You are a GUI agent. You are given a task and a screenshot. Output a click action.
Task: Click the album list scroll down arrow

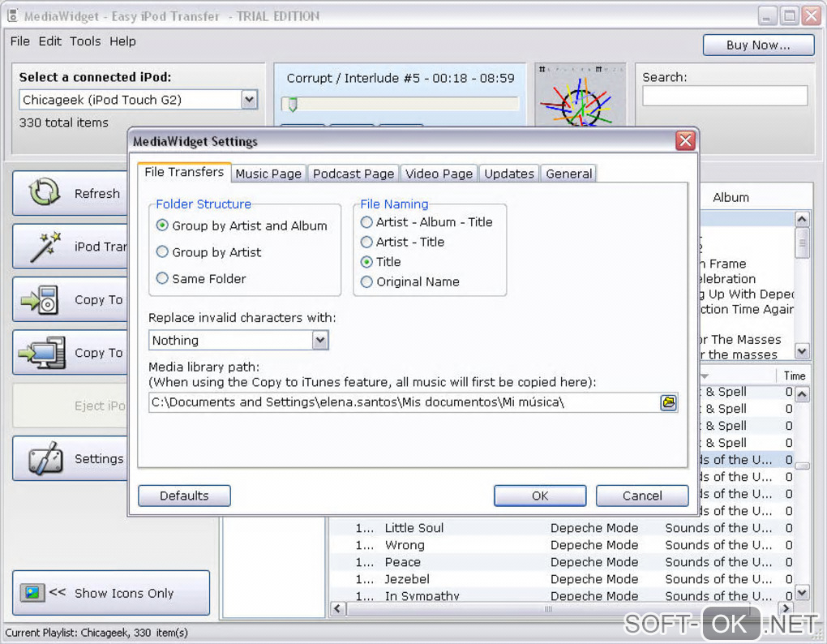[802, 350]
